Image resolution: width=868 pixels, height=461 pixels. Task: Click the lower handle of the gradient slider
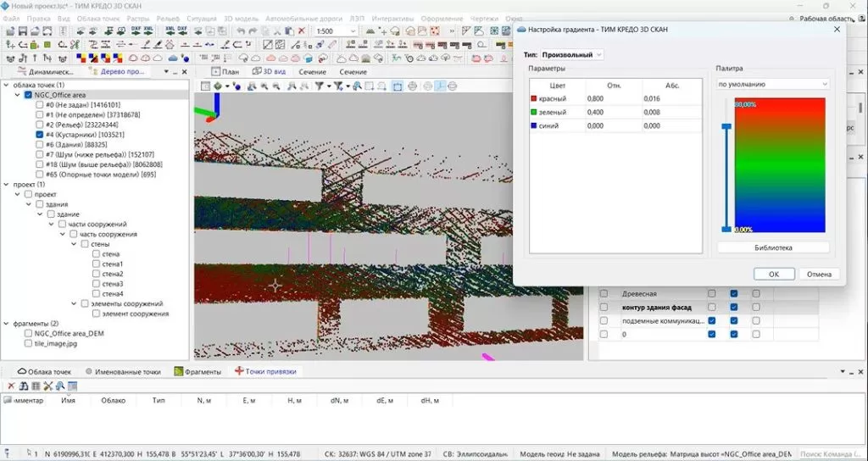pyautogui.click(x=726, y=229)
